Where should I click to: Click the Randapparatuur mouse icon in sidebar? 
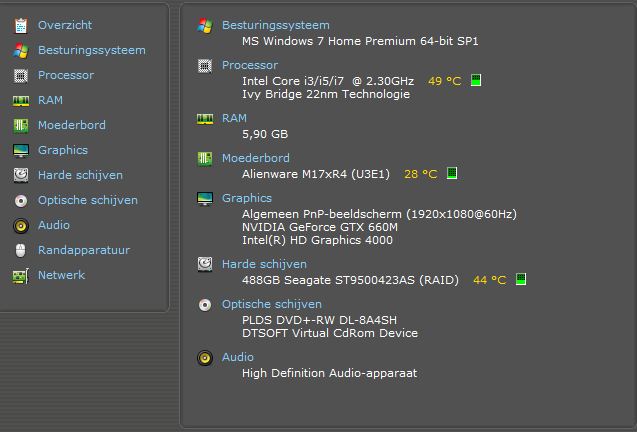point(20,250)
